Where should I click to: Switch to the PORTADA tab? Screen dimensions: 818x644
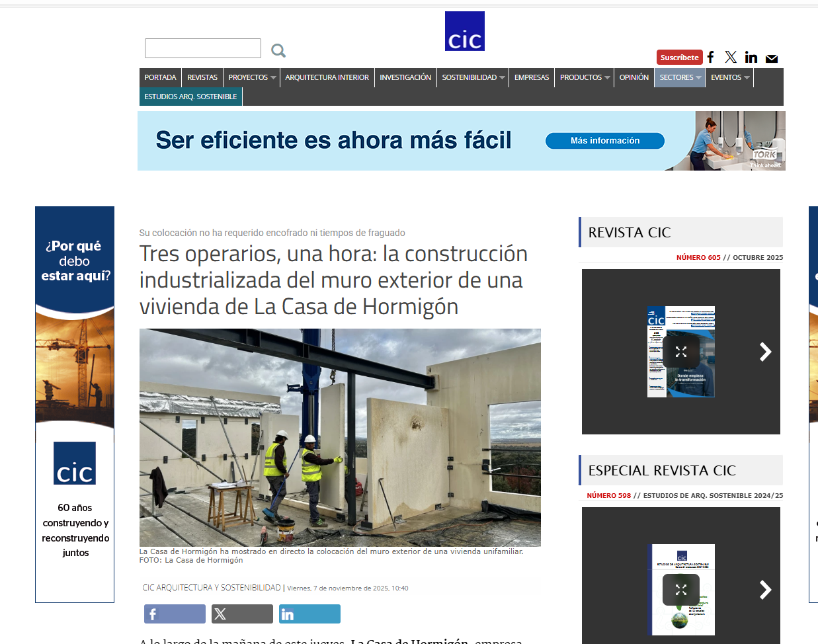pyautogui.click(x=160, y=77)
